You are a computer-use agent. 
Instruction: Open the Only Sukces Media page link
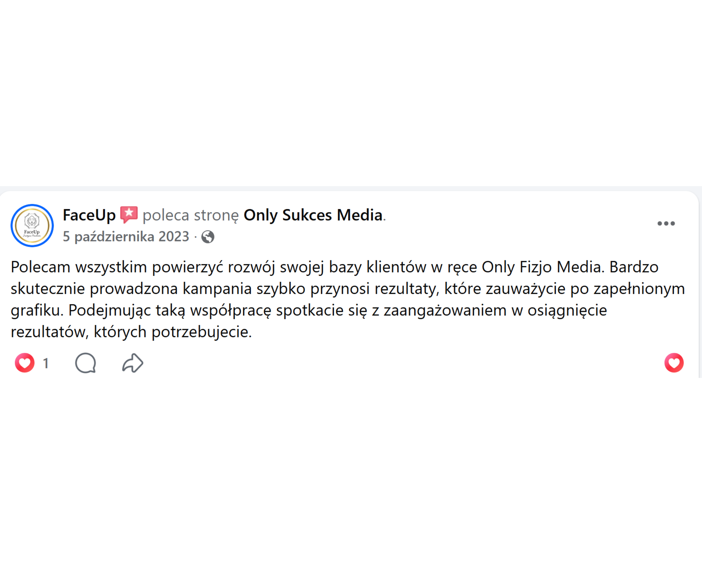313,215
